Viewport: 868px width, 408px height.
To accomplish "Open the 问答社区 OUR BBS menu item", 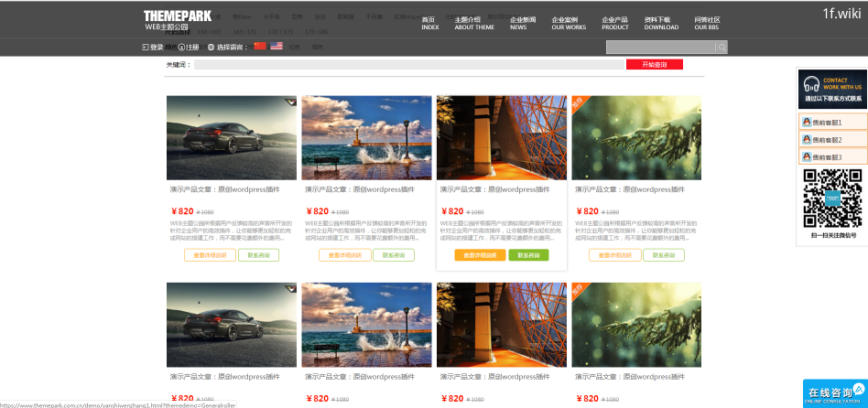I will (707, 23).
